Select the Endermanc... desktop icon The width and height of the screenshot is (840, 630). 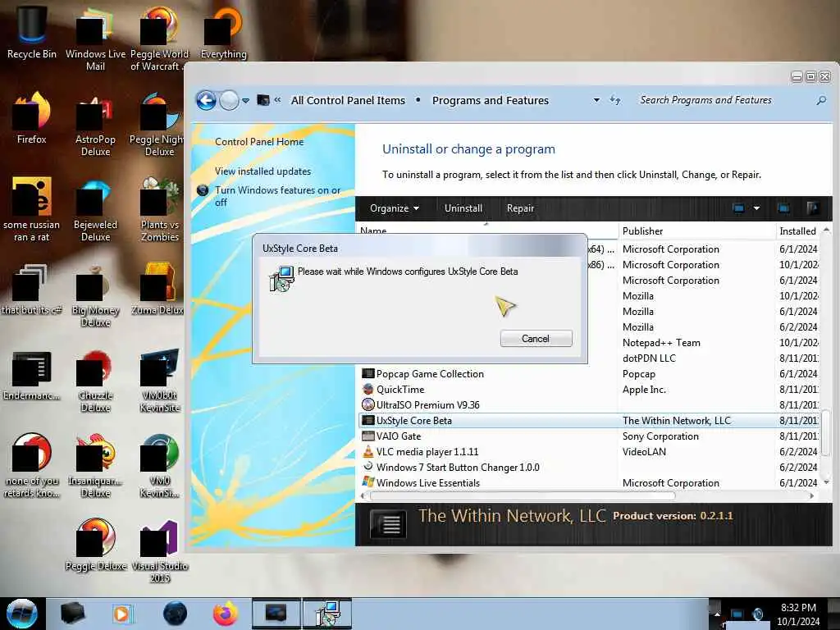tap(32, 376)
